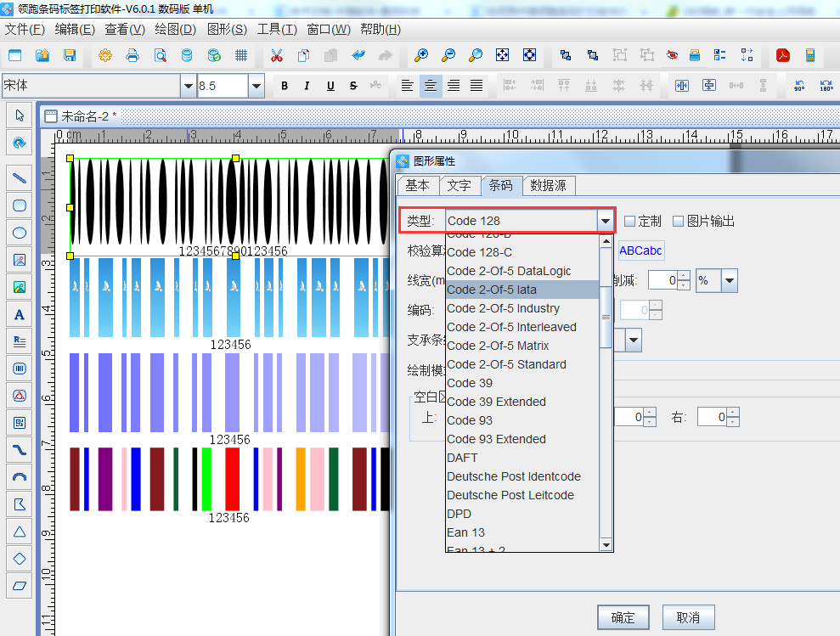The image size is (840, 636).
Task: Open the 帮助(H) menu
Action: coord(381,30)
